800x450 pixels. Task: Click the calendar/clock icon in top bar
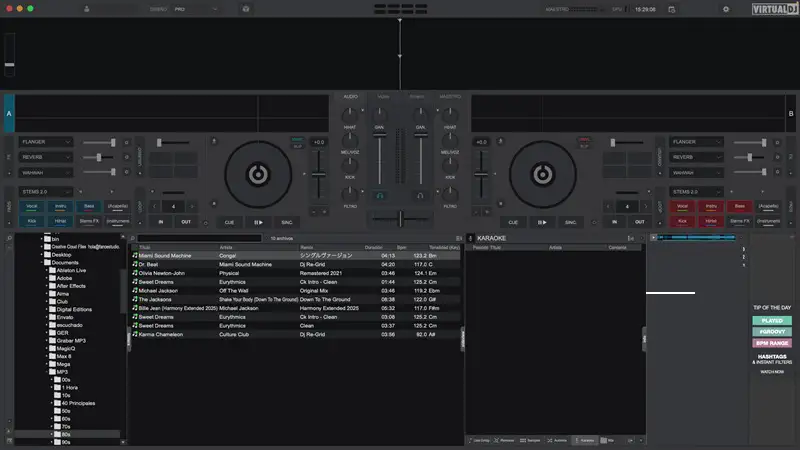click(x=671, y=9)
